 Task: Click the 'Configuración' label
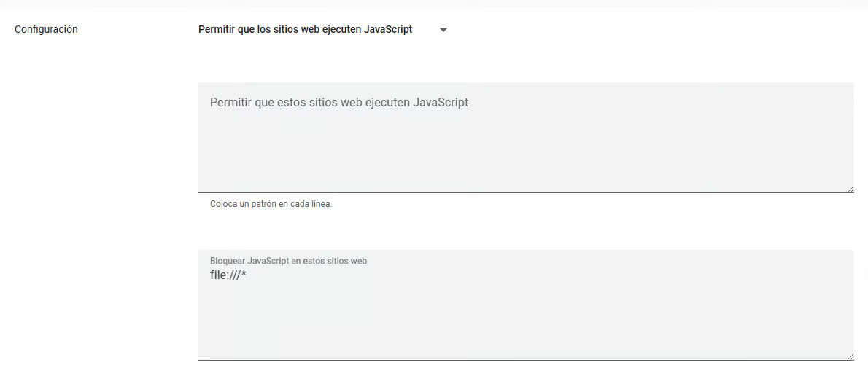46,30
